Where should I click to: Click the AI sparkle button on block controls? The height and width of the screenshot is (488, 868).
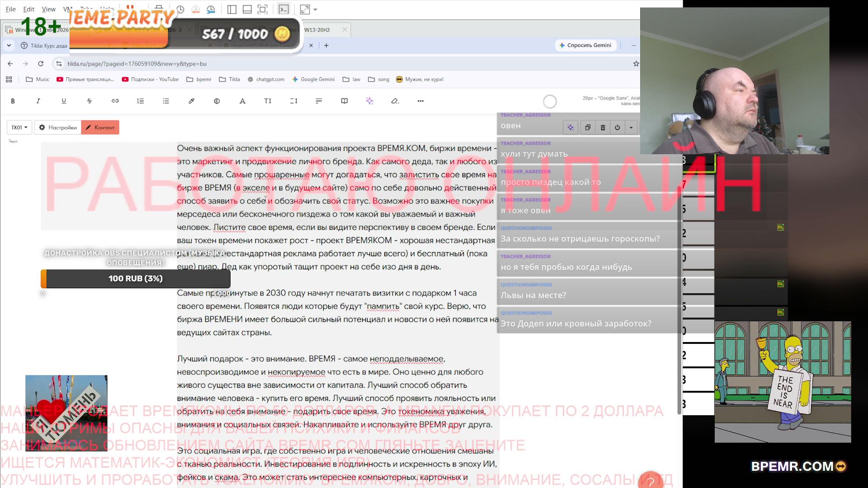click(x=571, y=127)
